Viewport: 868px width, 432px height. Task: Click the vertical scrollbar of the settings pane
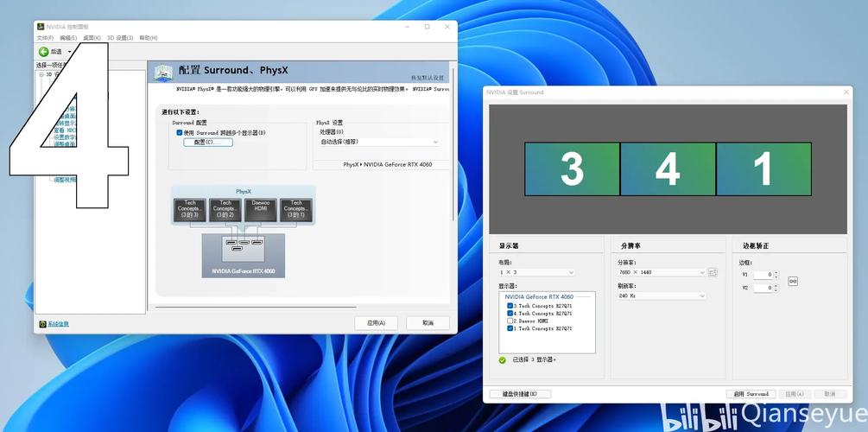pos(454,144)
